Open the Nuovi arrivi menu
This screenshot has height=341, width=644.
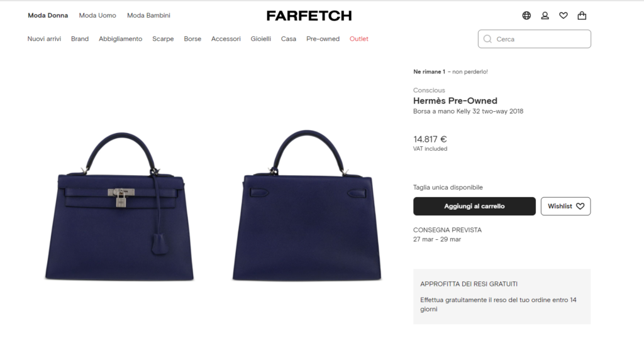(44, 39)
